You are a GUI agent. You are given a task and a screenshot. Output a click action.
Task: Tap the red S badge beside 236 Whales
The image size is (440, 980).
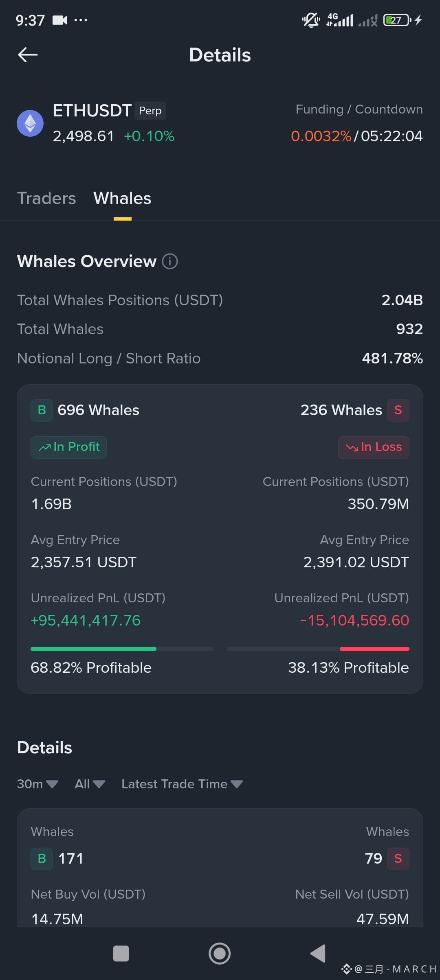click(398, 410)
